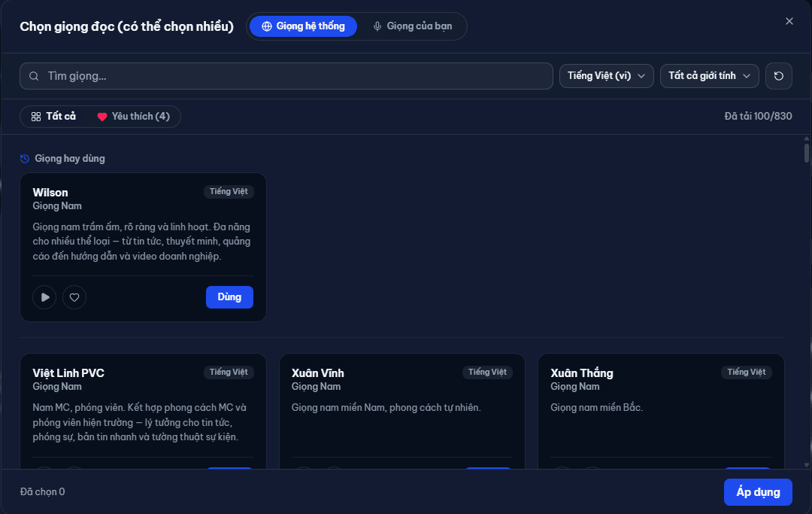Click the Xuân Thắng voice name
Screen dimensions: 812x514
[x=581, y=373]
